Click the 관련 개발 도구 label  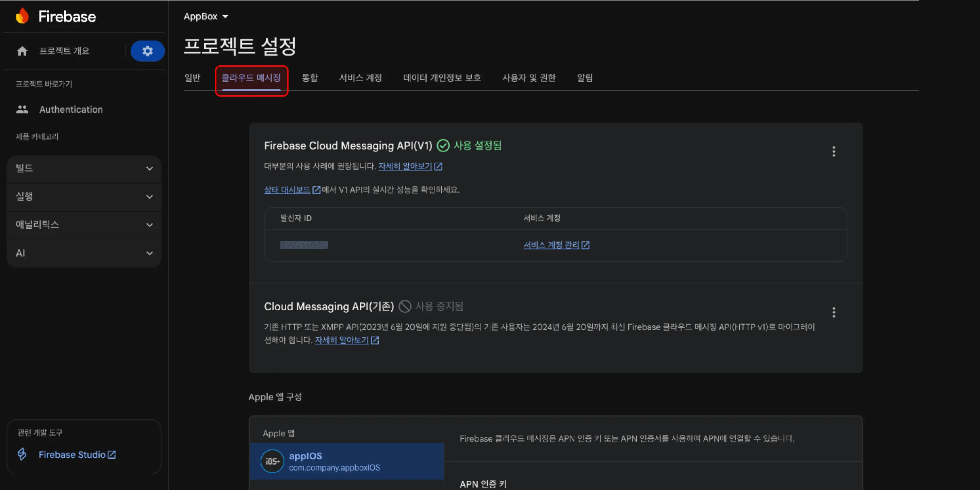click(40, 432)
